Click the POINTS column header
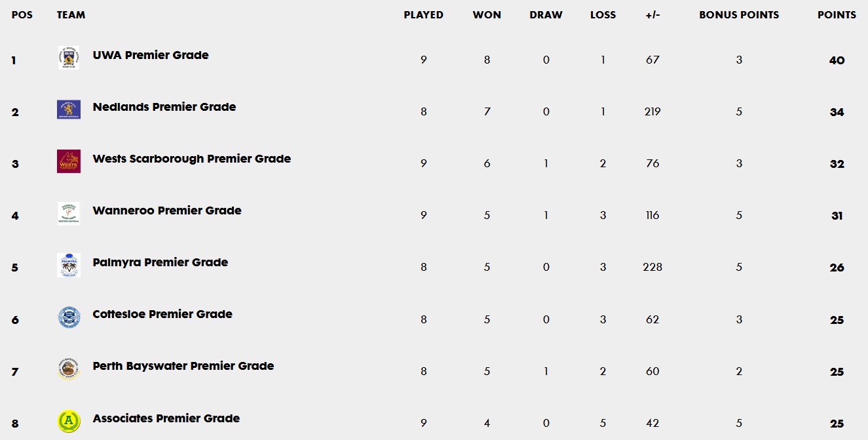The image size is (868, 440). (837, 14)
